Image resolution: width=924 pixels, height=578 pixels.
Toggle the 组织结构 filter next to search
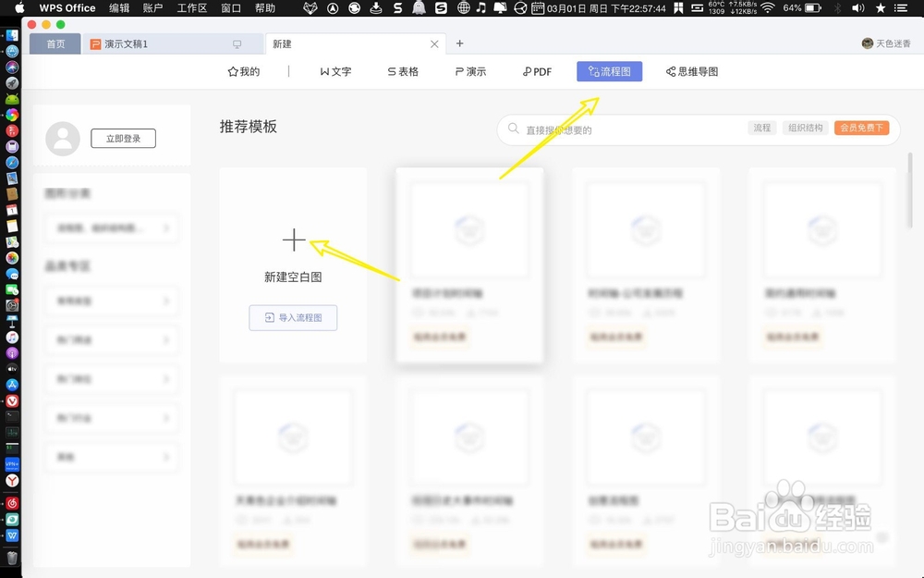click(x=805, y=128)
